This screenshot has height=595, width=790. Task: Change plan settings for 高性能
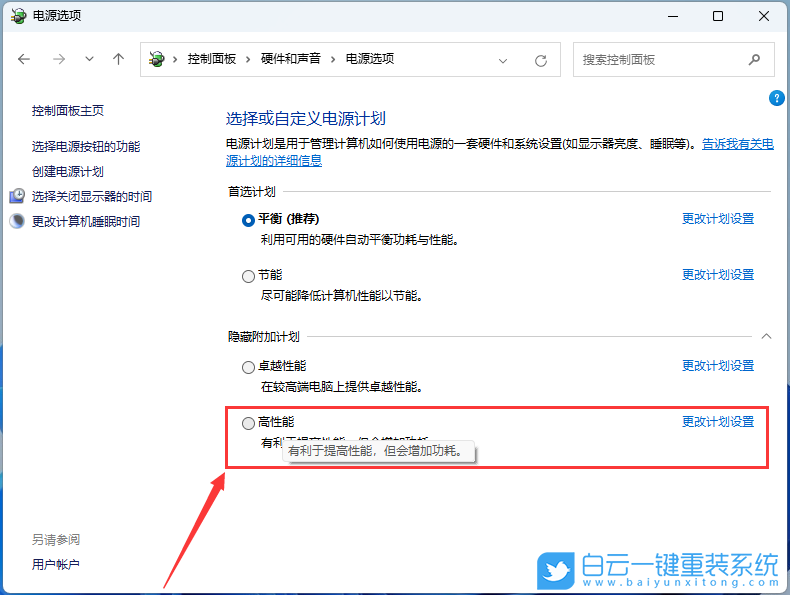pos(718,422)
